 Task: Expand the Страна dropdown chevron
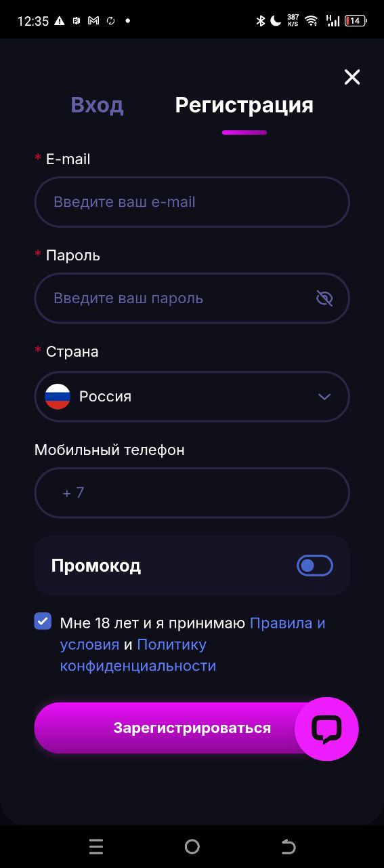click(324, 397)
